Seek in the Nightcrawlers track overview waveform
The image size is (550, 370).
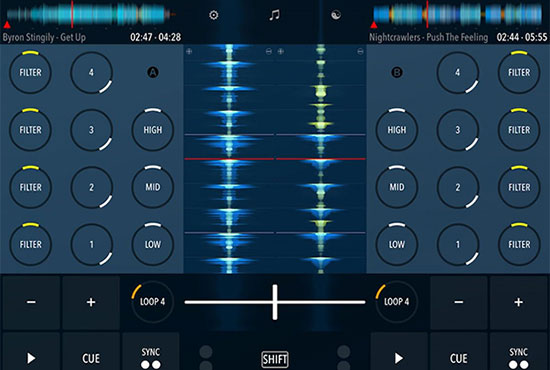click(458, 15)
